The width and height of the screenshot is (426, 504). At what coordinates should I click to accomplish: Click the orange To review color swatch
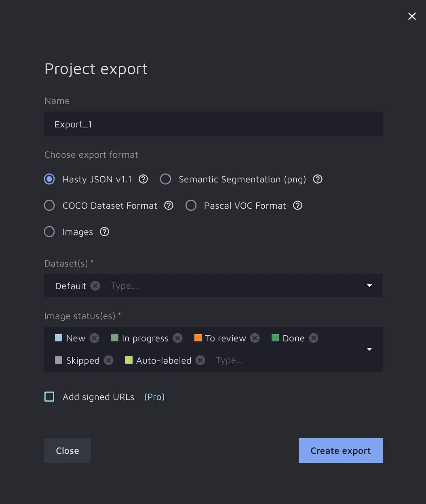(198, 338)
